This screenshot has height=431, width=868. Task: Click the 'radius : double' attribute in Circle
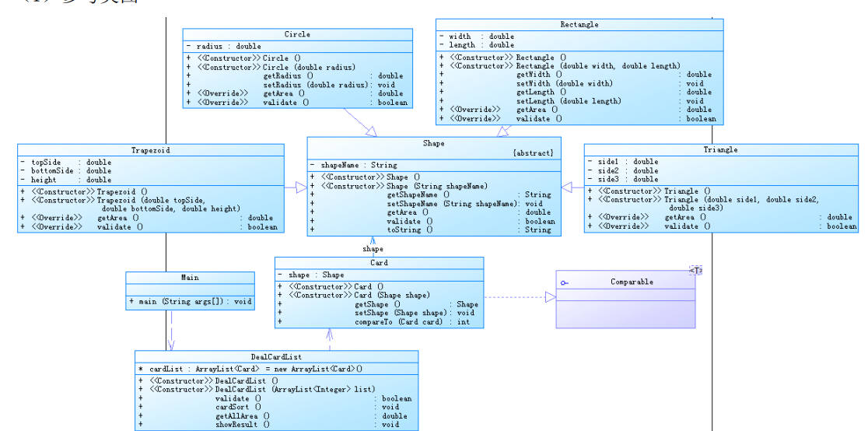[x=229, y=47]
